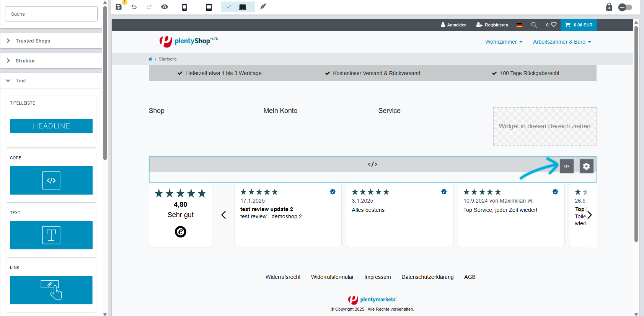Open the Wohnzimmer category dropdown

coord(504,42)
